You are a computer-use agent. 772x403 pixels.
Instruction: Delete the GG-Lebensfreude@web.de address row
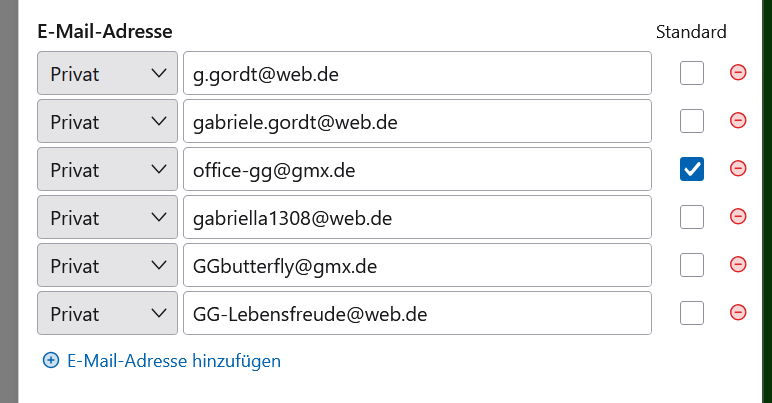pos(738,312)
